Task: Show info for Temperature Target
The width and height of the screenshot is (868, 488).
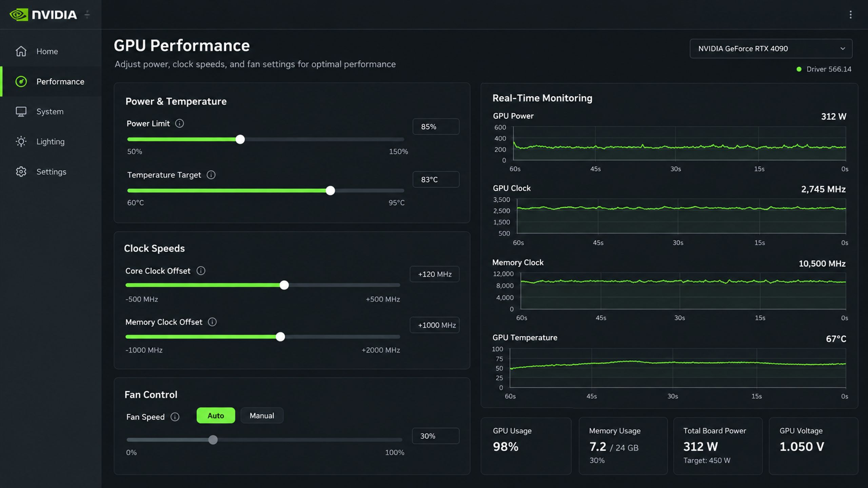Action: tap(211, 175)
